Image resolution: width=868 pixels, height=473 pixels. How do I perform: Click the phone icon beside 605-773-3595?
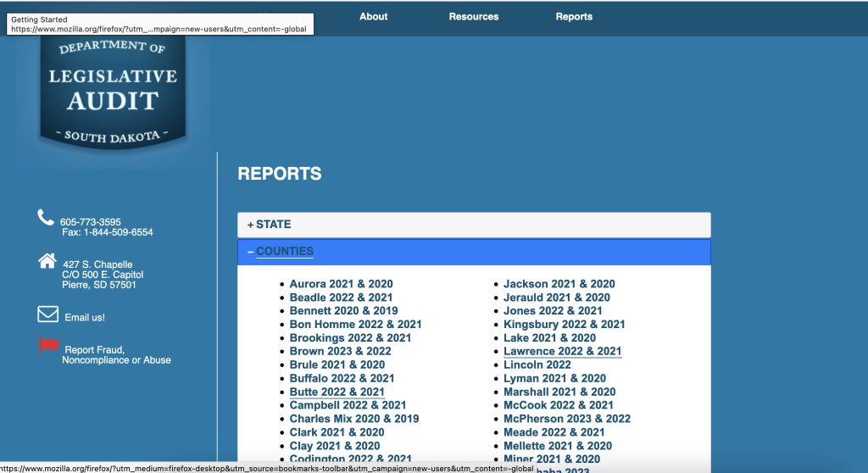pyautogui.click(x=46, y=218)
